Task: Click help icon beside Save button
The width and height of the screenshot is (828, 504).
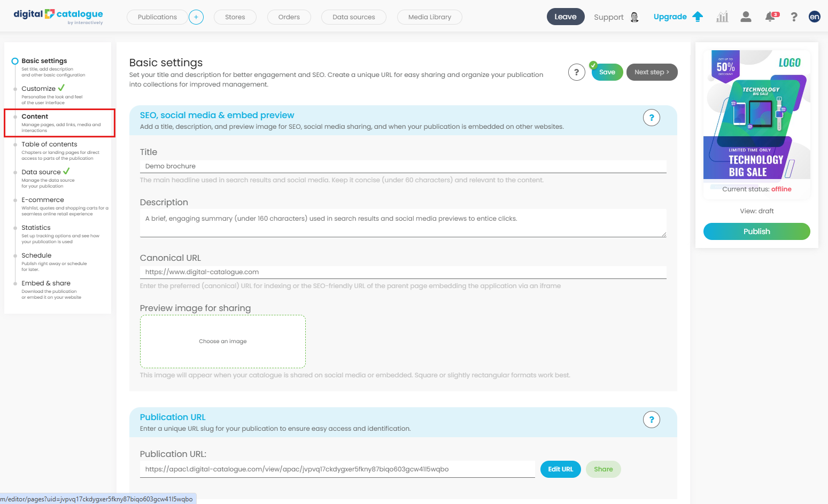Action: (x=576, y=72)
